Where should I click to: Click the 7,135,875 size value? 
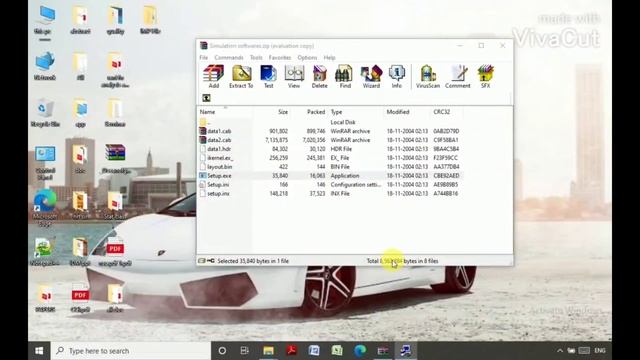click(x=276, y=140)
